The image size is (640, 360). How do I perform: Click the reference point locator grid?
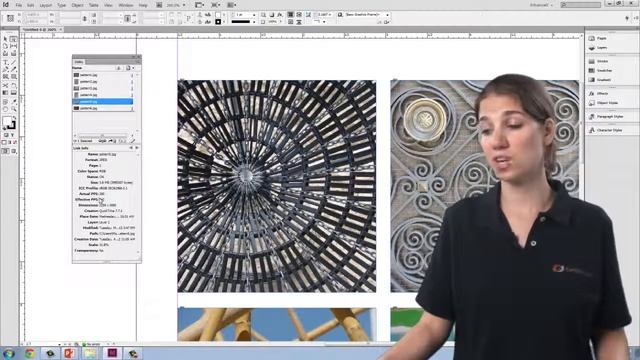(10, 18)
